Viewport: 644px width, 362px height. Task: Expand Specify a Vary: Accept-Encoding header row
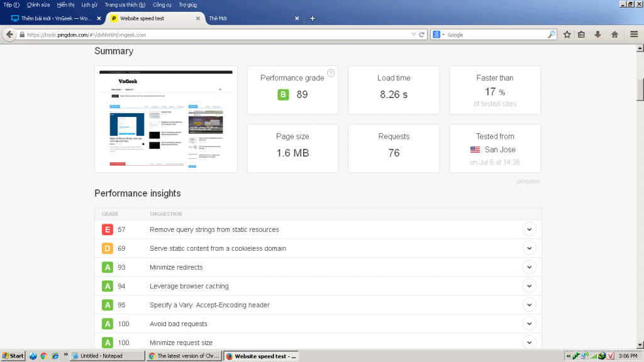530,305
